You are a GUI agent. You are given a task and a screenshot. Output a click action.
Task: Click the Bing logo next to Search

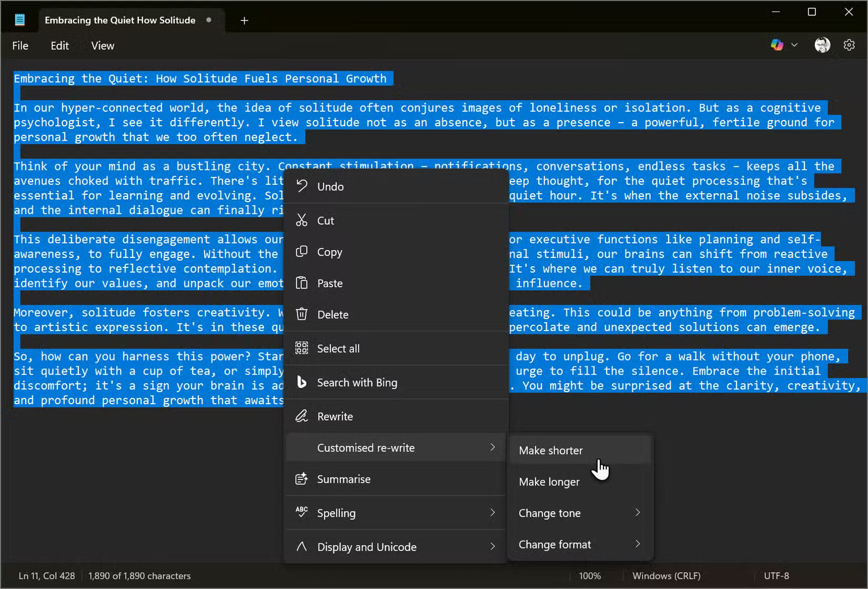point(302,382)
